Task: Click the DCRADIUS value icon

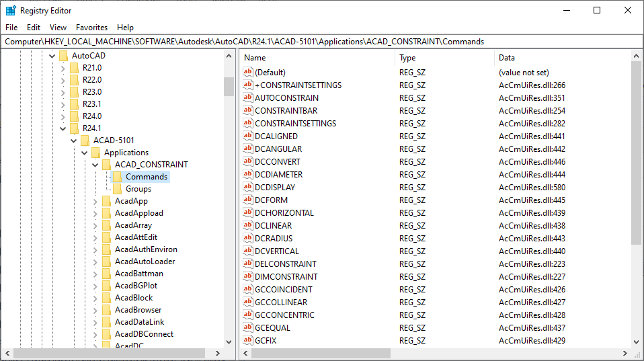Action: (247, 238)
